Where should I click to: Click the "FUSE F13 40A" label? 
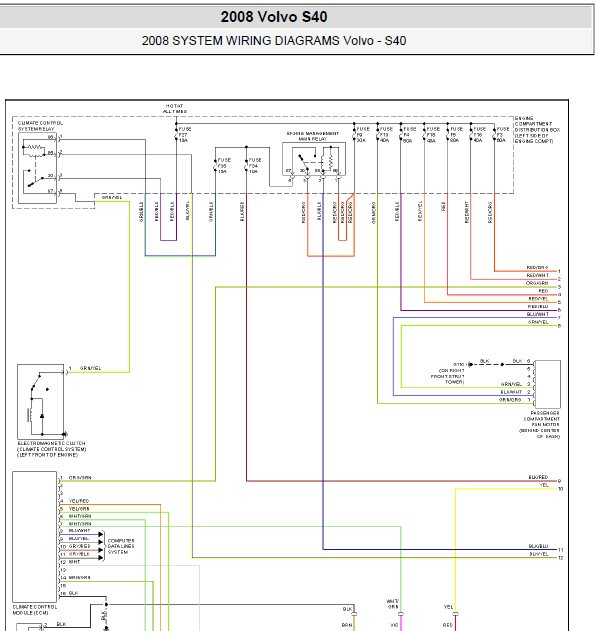pyautogui.click(x=386, y=134)
